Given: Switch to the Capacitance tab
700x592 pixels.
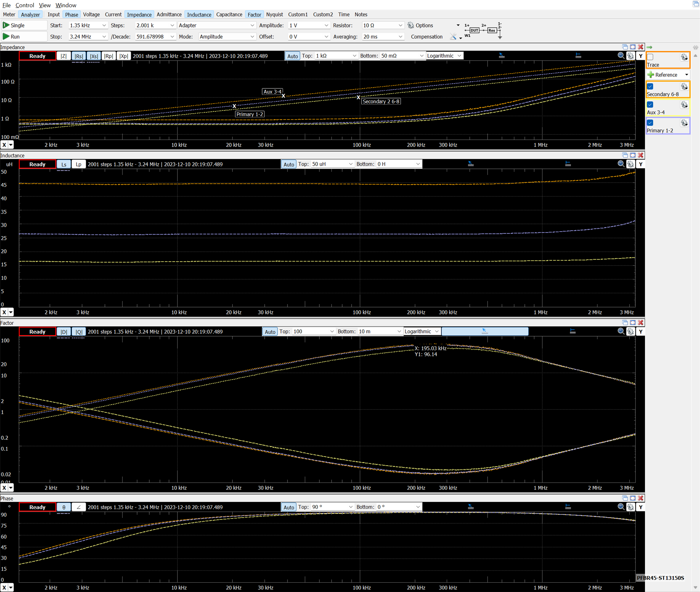Looking at the screenshot, I should click(x=229, y=15).
